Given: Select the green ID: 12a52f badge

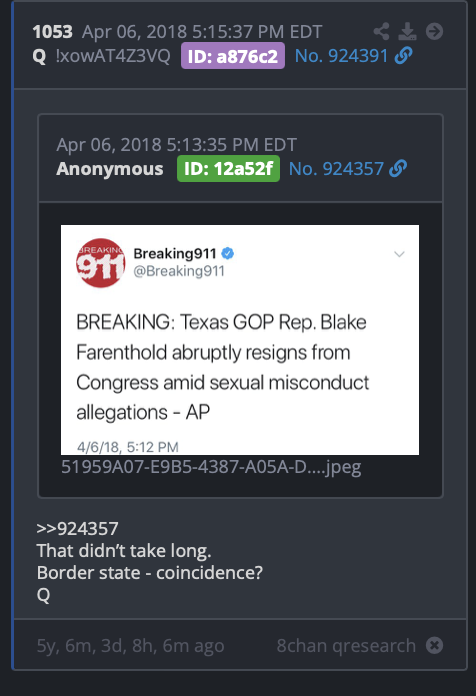Looking at the screenshot, I should point(228,169).
